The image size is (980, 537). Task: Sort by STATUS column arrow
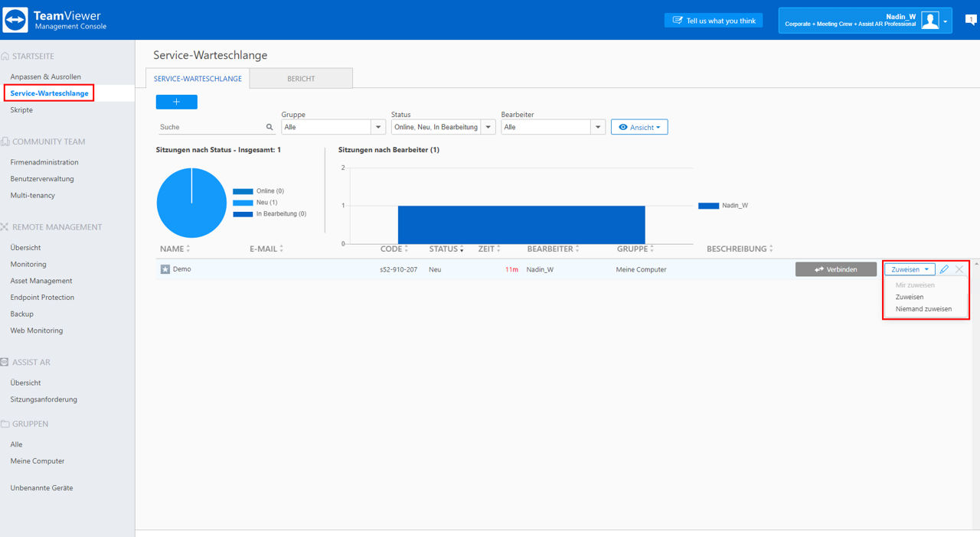[462, 249]
